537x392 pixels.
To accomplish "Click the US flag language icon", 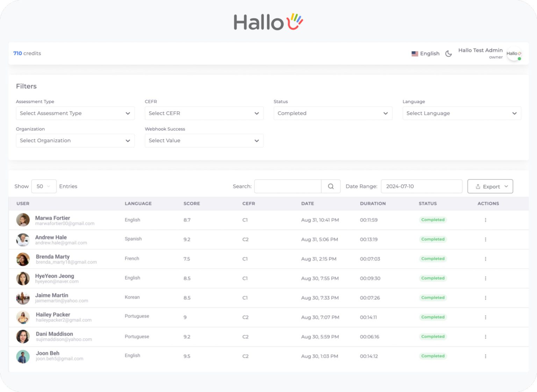I will (415, 53).
